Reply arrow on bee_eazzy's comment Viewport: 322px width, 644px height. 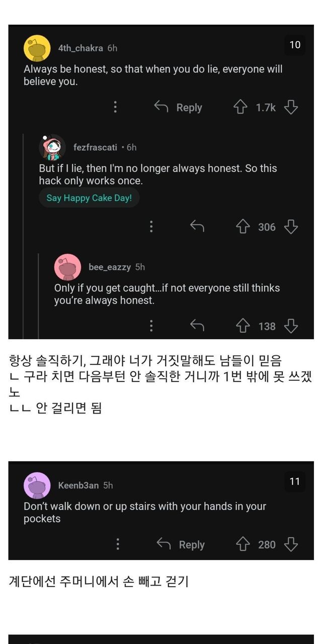tap(197, 326)
